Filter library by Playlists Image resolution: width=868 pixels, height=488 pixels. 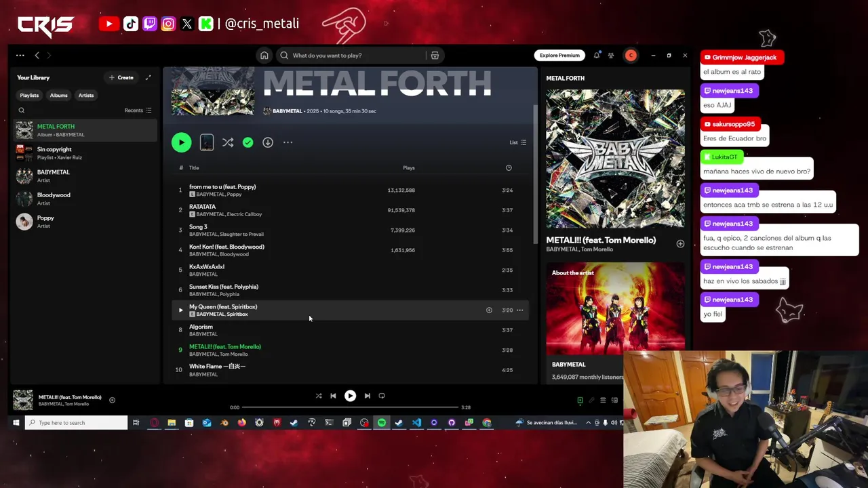click(29, 96)
